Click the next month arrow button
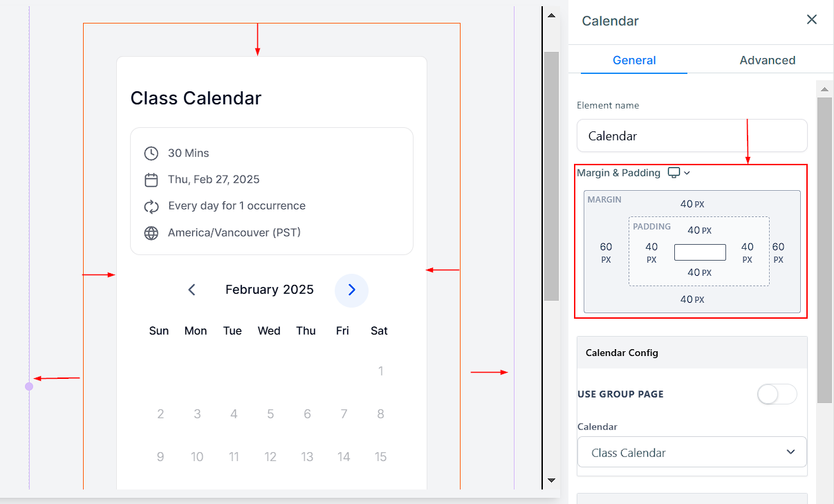Image resolution: width=834 pixels, height=504 pixels. pos(351,290)
